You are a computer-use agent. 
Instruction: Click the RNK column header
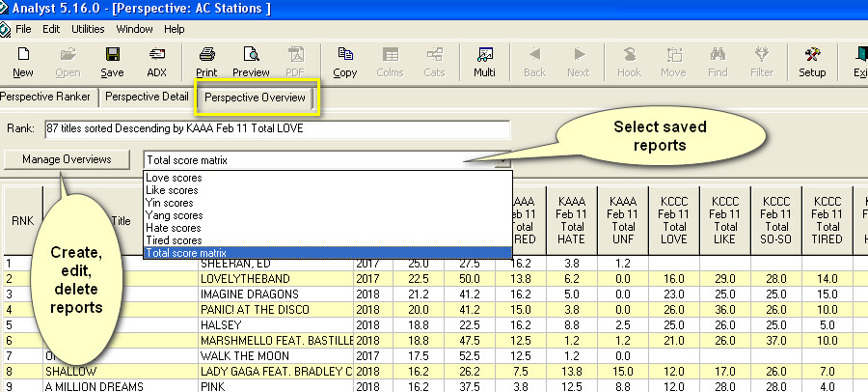pos(23,221)
